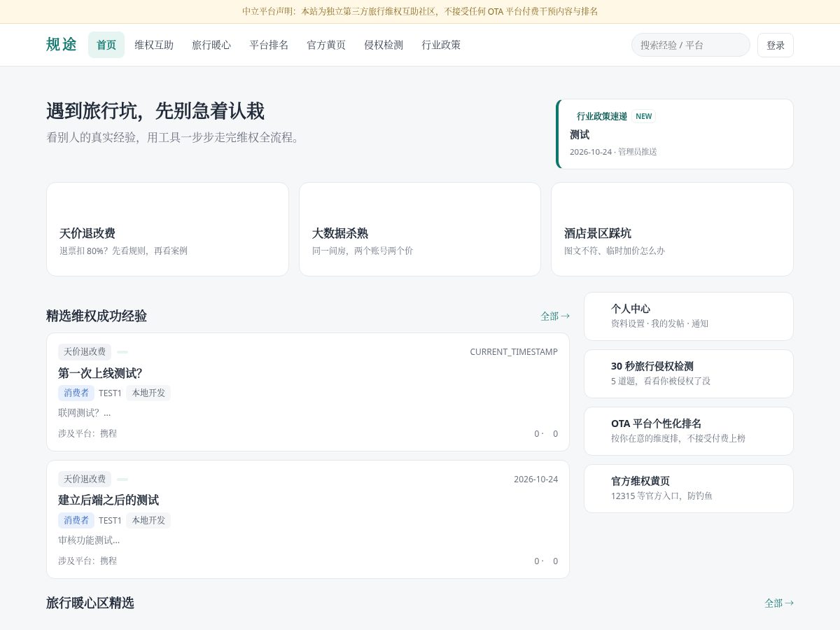Click 涉及平台: 携程 under 联网测试 excerpt
Image resolution: width=840 pixels, height=630 pixels.
[87, 433]
